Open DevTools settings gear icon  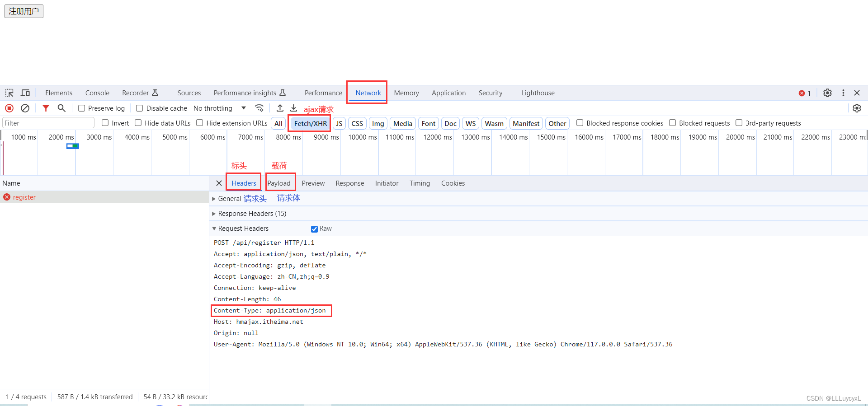[827, 93]
